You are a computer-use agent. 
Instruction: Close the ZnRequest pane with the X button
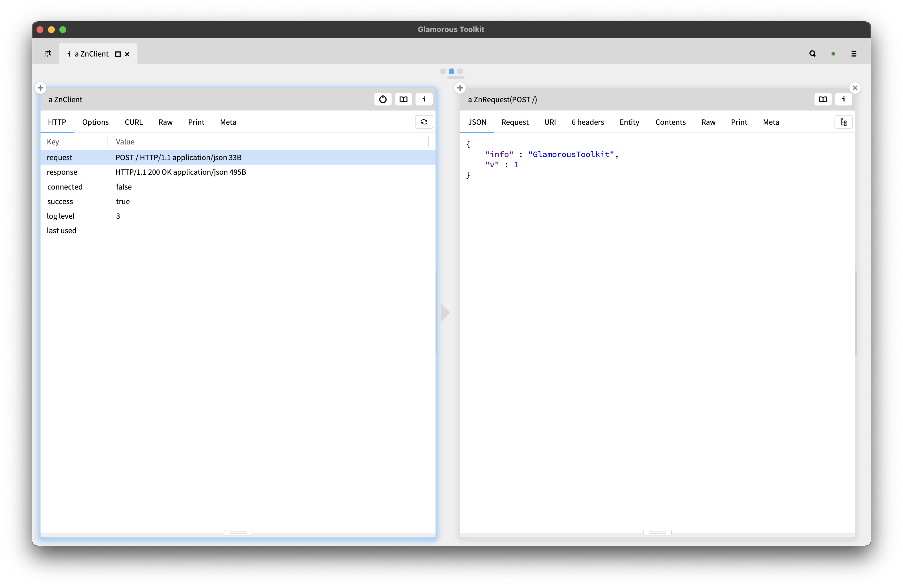click(x=855, y=88)
